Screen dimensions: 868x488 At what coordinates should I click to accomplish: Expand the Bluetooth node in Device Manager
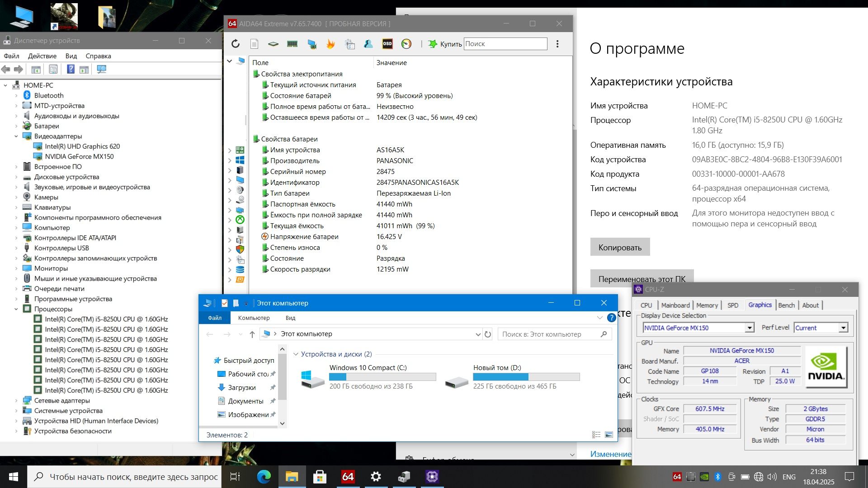click(16, 95)
